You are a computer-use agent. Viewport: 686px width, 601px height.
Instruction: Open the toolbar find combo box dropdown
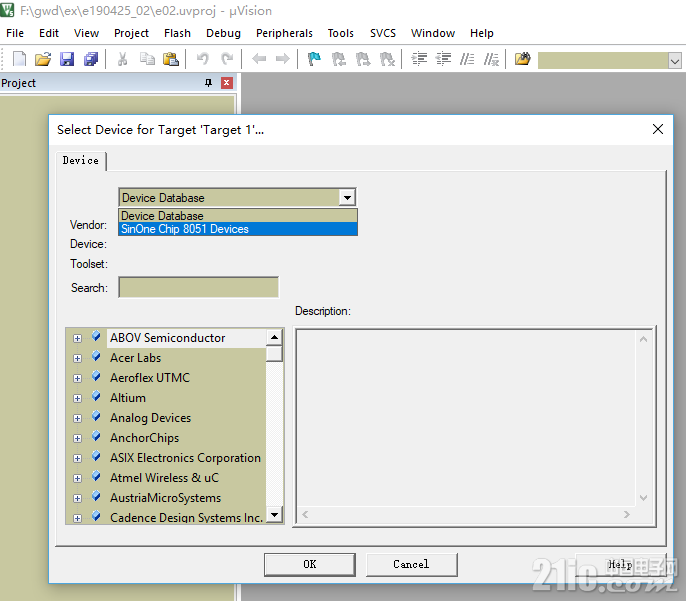(x=675, y=61)
